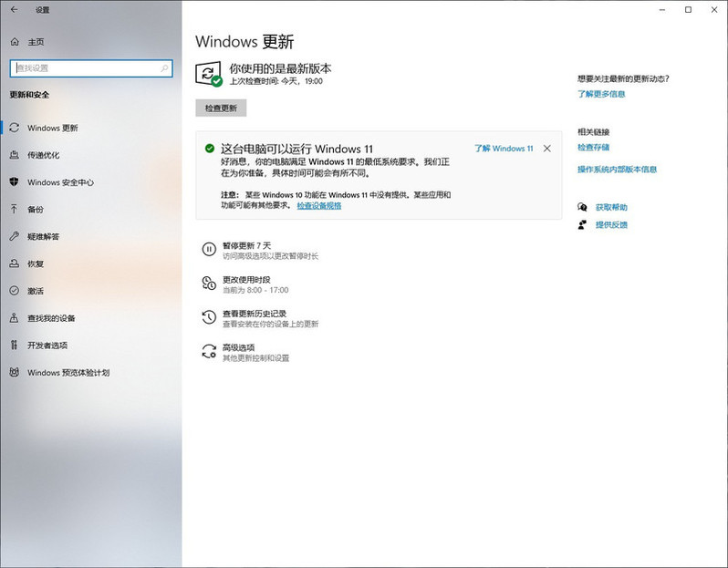The image size is (728, 568).
Task: Open 开发者选项 in the sidebar
Action: (x=47, y=346)
